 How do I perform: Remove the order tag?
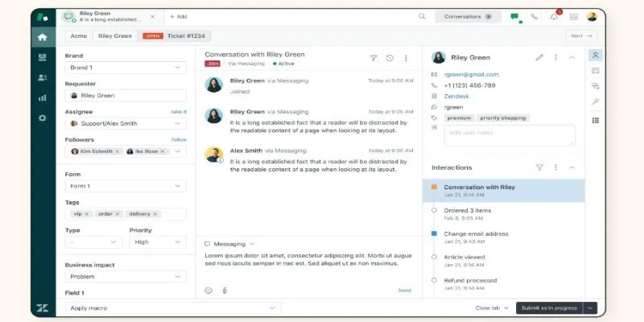pyautogui.click(x=117, y=214)
